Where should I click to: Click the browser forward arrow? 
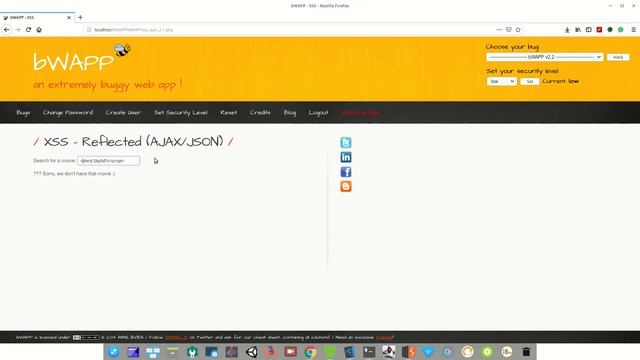point(18,29)
